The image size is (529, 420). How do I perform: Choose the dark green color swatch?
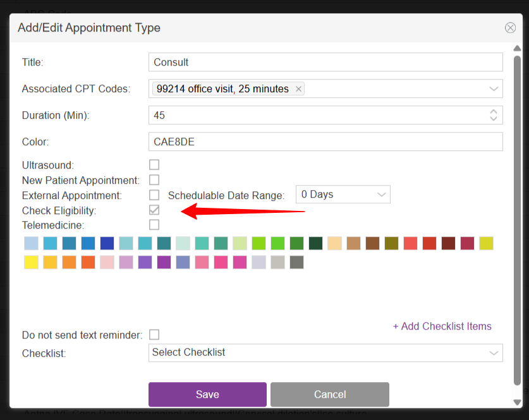[x=315, y=243]
